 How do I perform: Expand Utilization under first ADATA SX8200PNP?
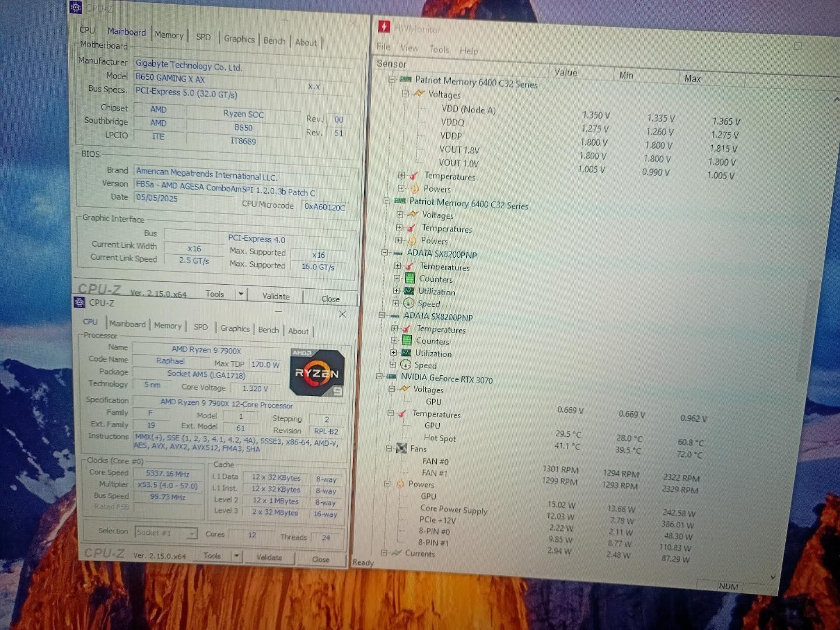(396, 290)
